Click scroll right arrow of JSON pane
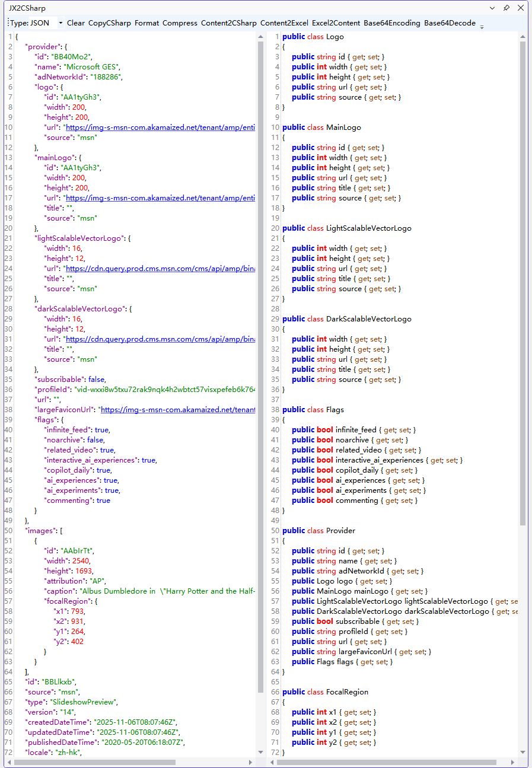 click(253, 761)
